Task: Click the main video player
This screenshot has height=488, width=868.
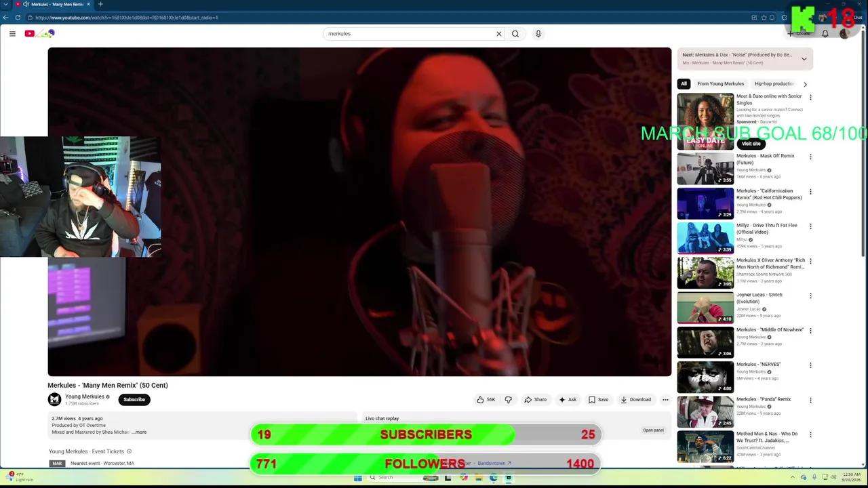Action: (x=359, y=211)
